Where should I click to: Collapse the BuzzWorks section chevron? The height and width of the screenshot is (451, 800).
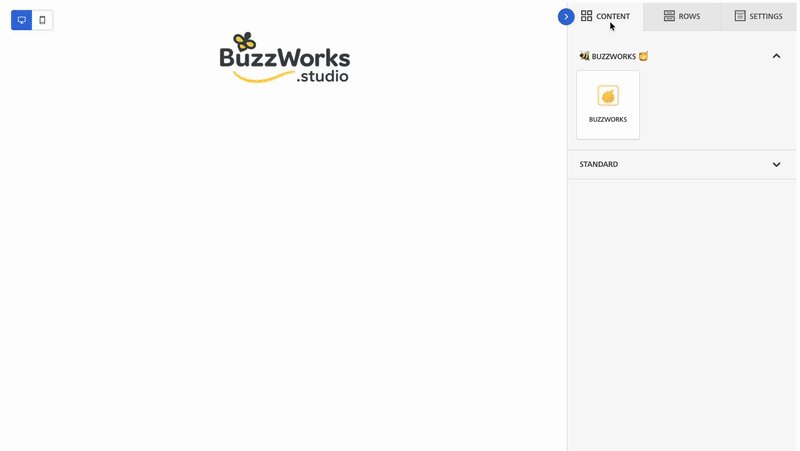(776, 56)
